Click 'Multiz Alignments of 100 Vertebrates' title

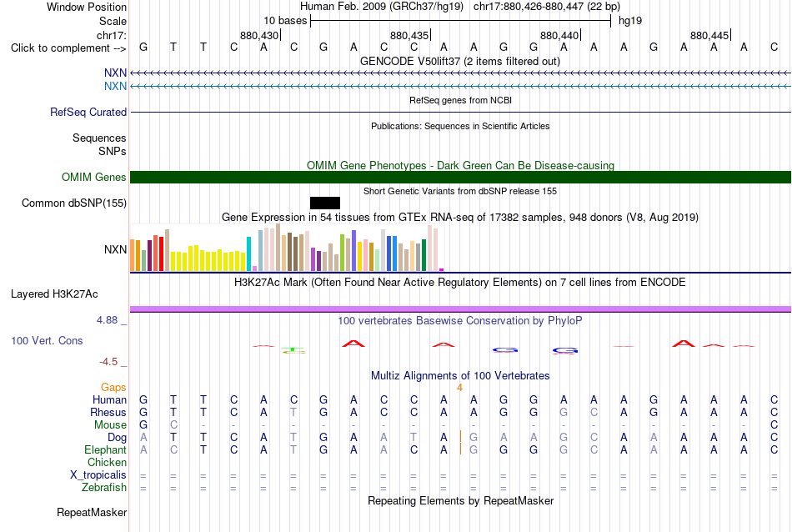(460, 375)
